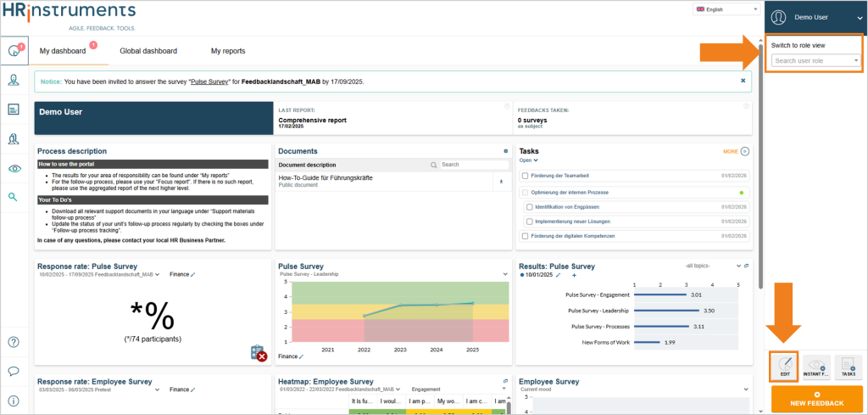This screenshot has height=415, width=868.
Task: Open the search magnifier in left sidebar
Action: [x=14, y=197]
